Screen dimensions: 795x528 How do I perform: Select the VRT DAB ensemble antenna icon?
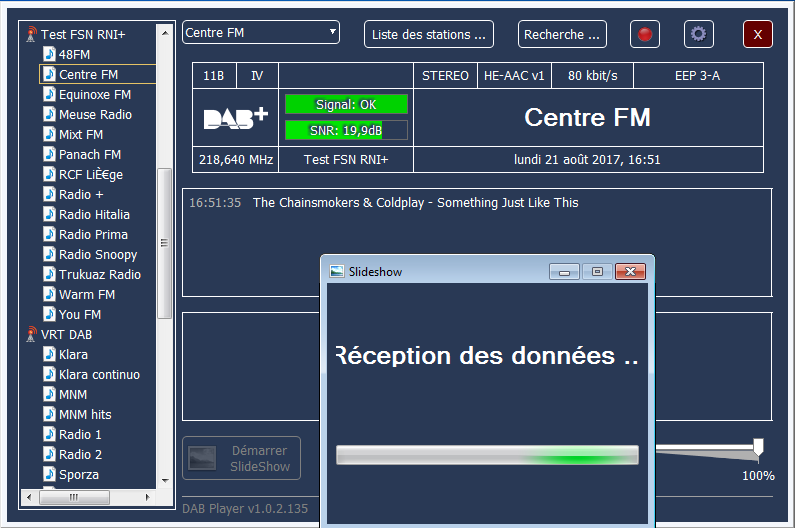tap(31, 335)
